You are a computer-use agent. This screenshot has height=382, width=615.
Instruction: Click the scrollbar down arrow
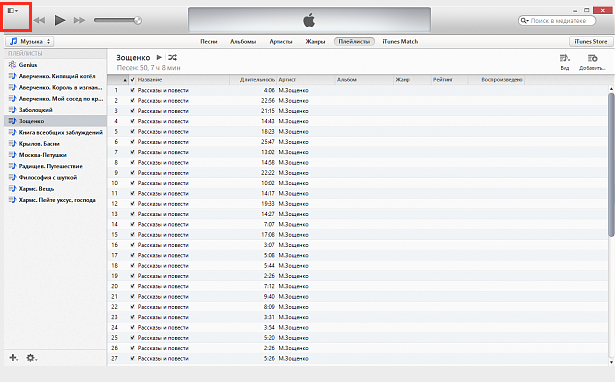611,362
